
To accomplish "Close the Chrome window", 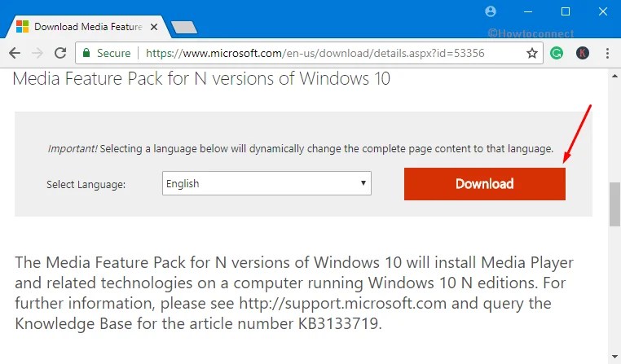I will [603, 11].
